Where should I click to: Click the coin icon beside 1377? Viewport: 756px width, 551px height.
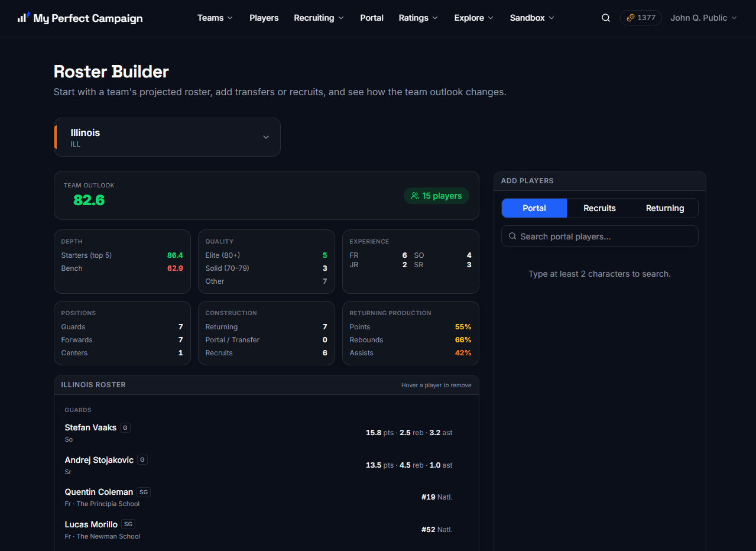[631, 18]
